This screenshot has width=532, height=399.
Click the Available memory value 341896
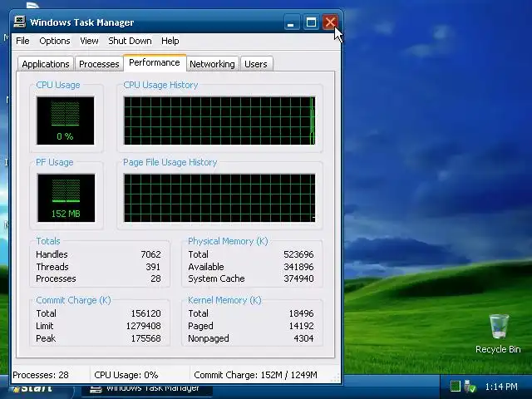298,267
